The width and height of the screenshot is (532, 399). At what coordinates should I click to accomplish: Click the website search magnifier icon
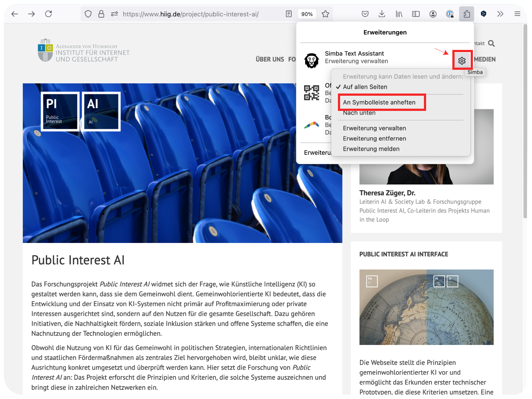[491, 43]
